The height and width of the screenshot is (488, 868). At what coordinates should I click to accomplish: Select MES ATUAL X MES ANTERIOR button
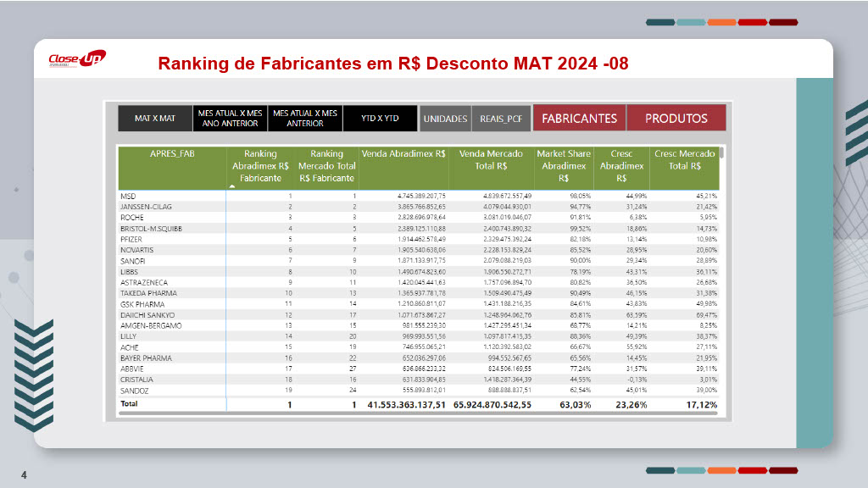coord(304,119)
